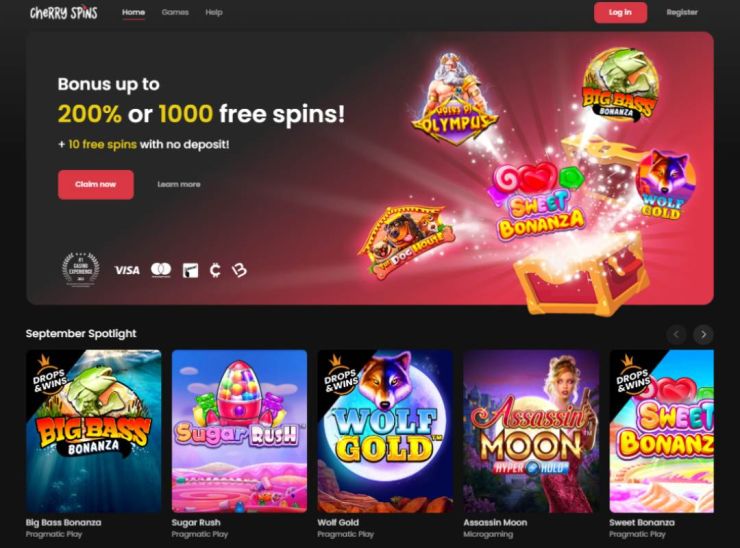740x548 pixels.
Task: Show next spotlight games with right arrow
Action: point(703,335)
